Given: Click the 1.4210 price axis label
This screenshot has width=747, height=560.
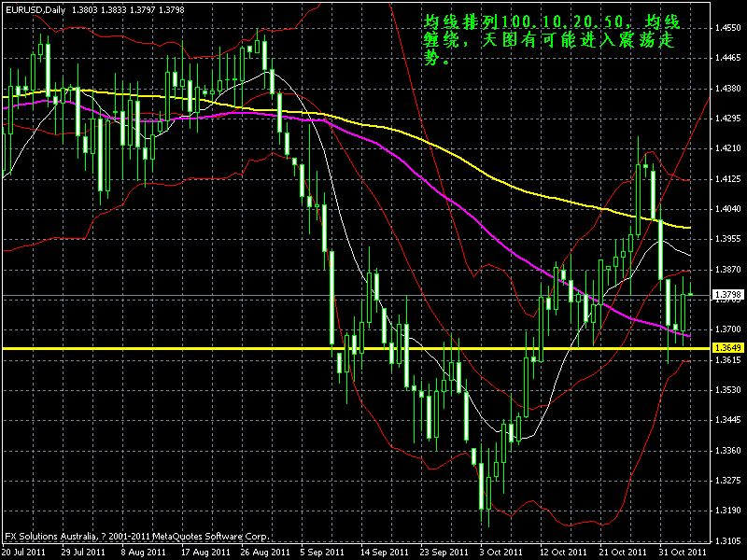Looking at the screenshot, I should pos(728,148).
